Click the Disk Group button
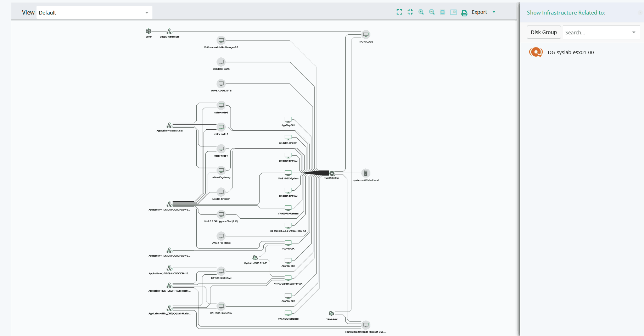The width and height of the screenshot is (644, 336). (x=544, y=32)
